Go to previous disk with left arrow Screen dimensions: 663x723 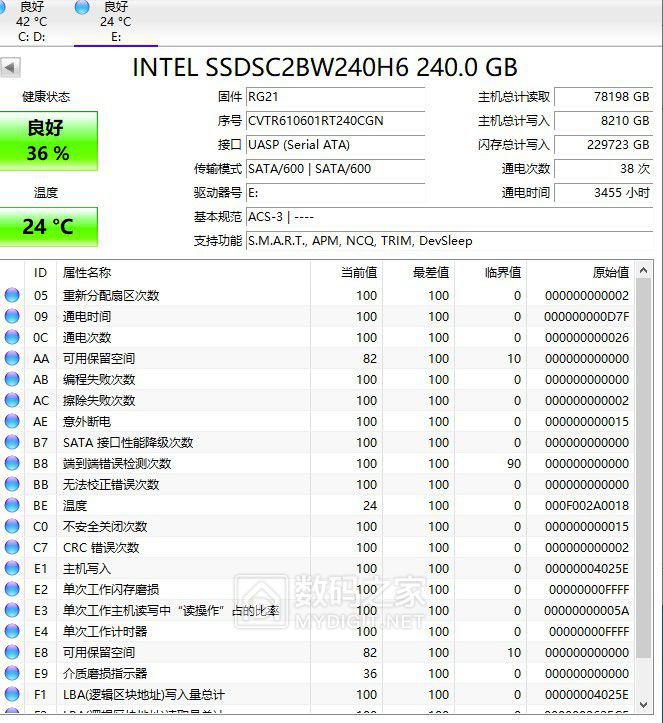pyautogui.click(x=10, y=67)
